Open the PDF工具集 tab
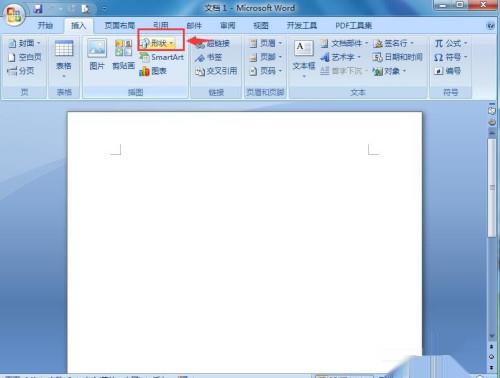The width and height of the screenshot is (500, 378). (353, 26)
